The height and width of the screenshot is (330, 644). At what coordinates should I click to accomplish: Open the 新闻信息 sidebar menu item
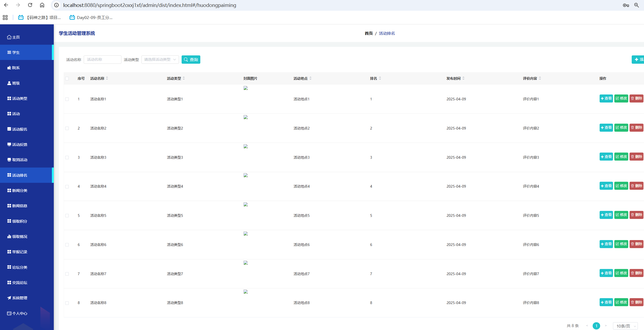(20, 206)
